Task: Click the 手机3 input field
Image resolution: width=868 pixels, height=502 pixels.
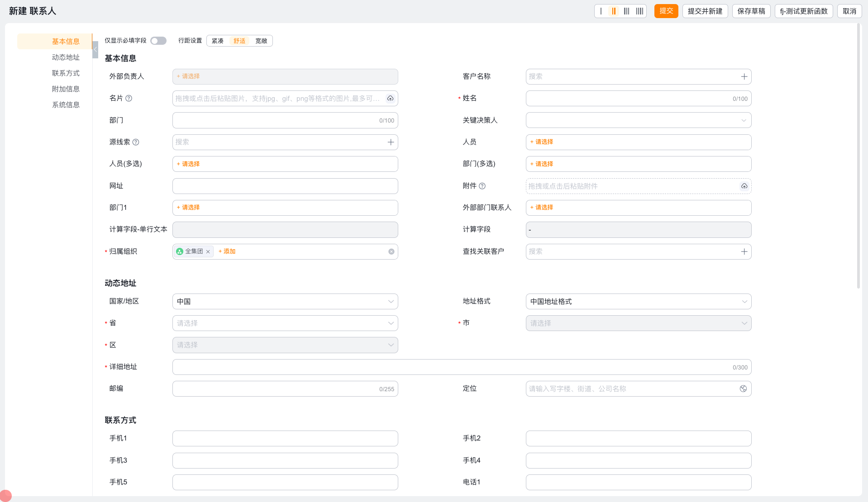Action: click(285, 461)
